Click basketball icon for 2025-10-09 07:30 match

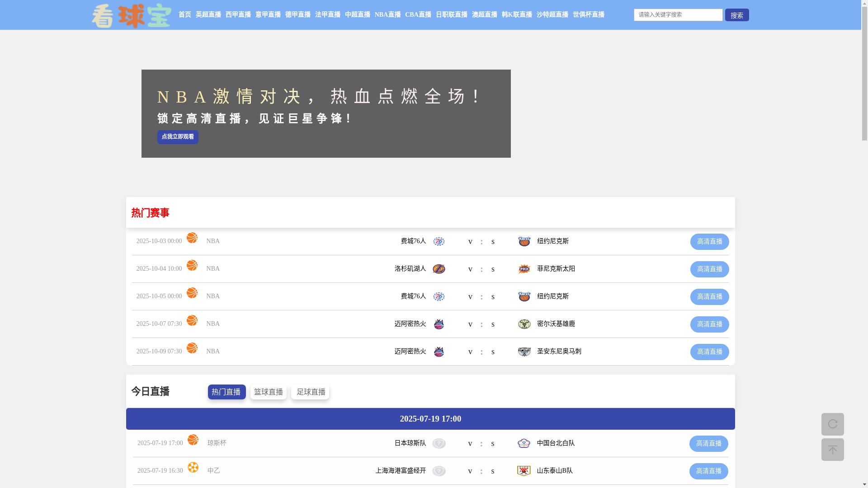click(x=192, y=348)
